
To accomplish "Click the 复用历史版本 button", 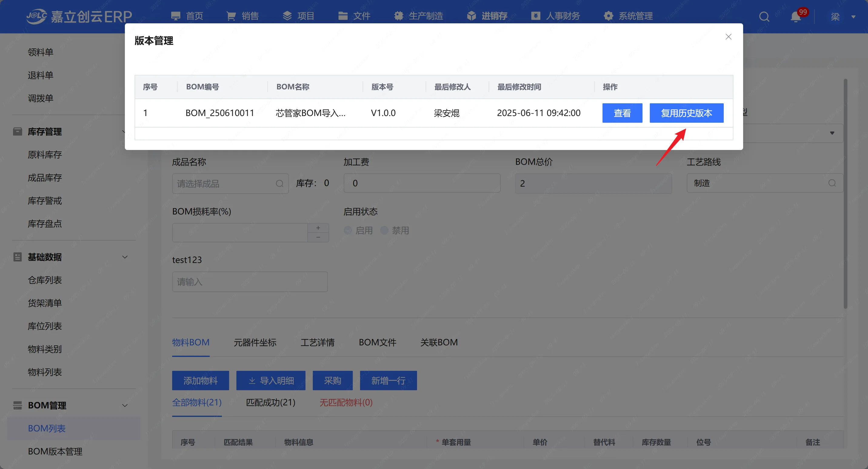I will (686, 113).
